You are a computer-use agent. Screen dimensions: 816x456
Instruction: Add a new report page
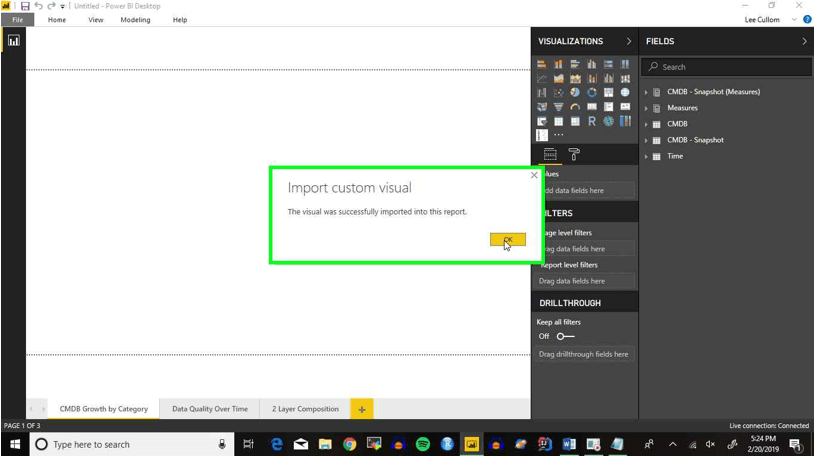pyautogui.click(x=362, y=409)
